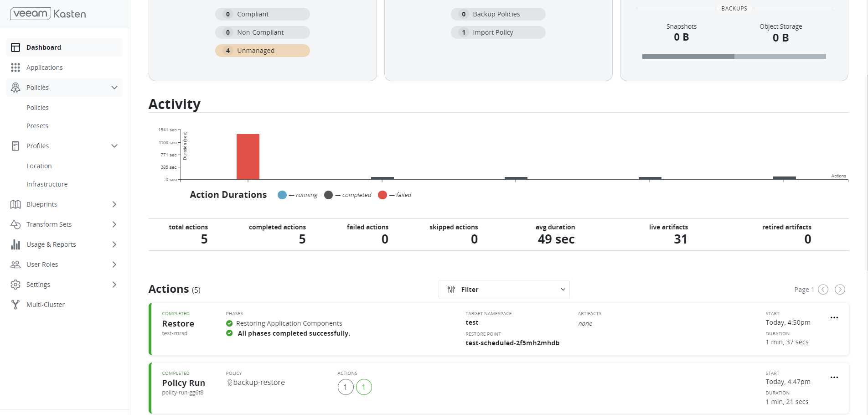Click the red failed bar in chart
The width and height of the screenshot is (868, 415).
point(248,156)
